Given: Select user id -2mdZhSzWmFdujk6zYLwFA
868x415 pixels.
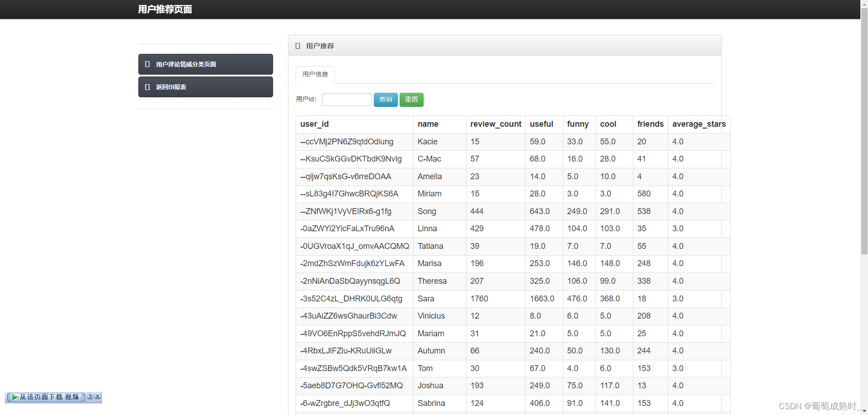Looking at the screenshot, I should click(352, 263).
